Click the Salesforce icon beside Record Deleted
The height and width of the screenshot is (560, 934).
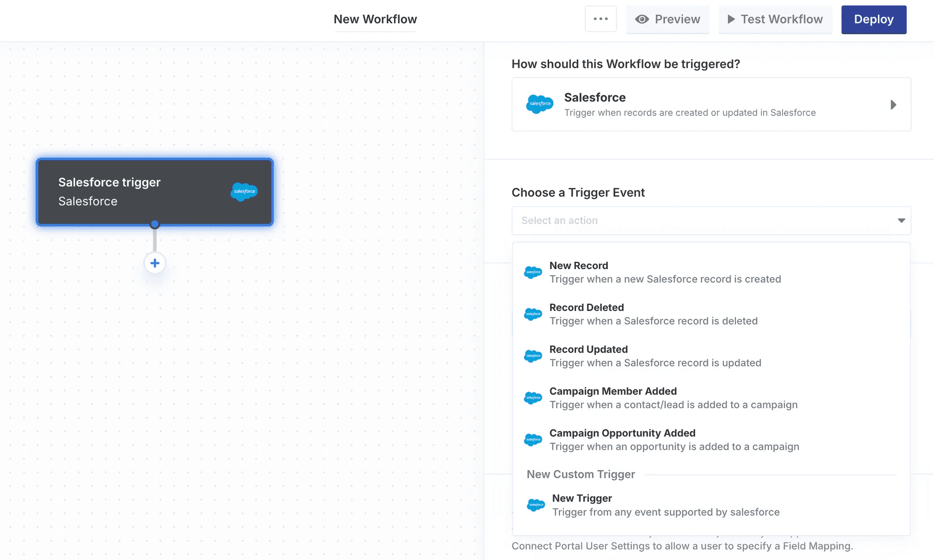coord(533,314)
